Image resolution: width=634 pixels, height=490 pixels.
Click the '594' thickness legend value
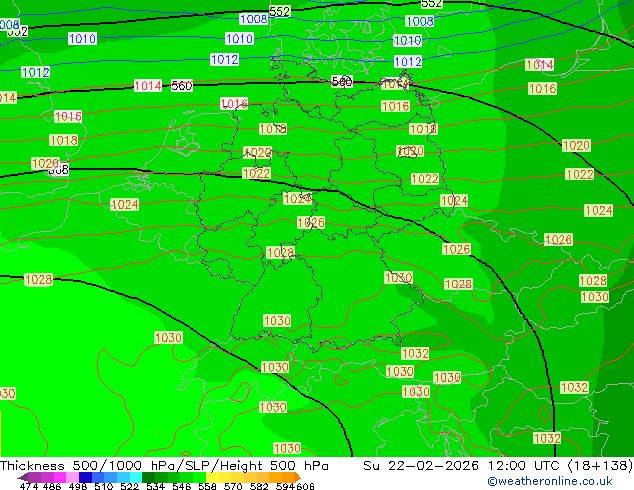pos(285,486)
